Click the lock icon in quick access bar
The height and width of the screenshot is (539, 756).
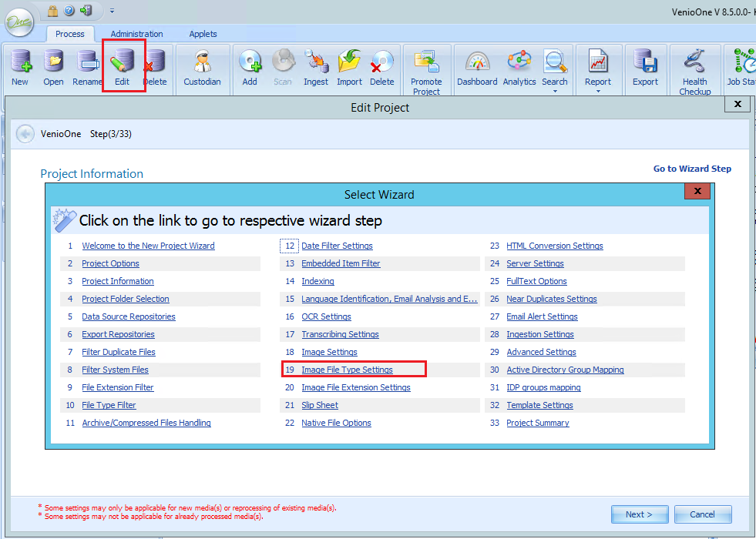pyautogui.click(x=52, y=10)
